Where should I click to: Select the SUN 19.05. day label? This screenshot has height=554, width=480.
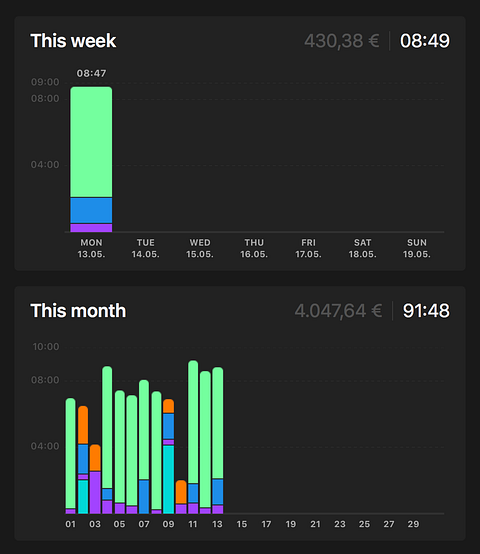click(417, 248)
